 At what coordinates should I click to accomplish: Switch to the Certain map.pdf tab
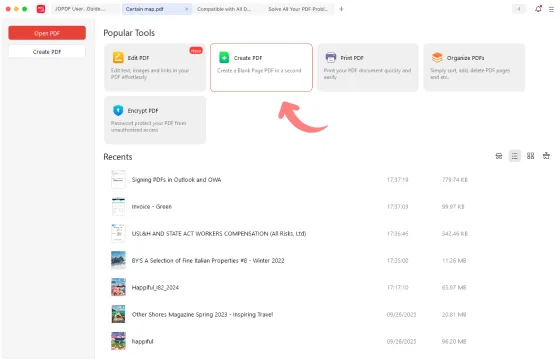[153, 9]
